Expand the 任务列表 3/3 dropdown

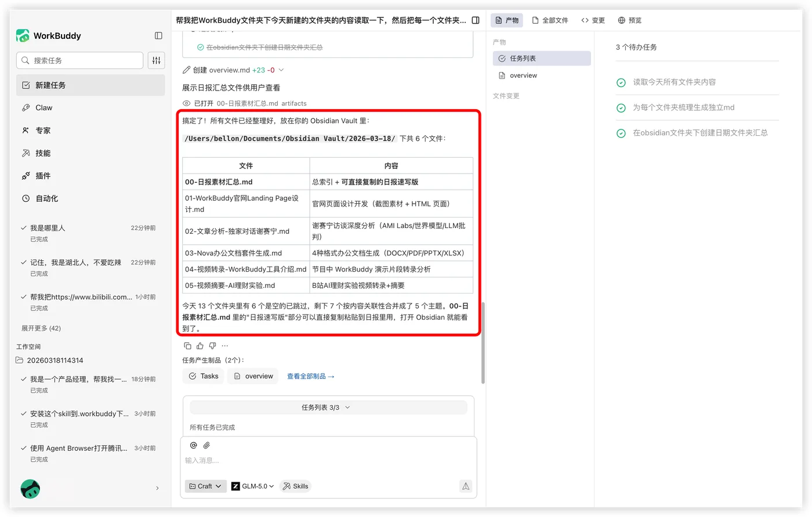pyautogui.click(x=328, y=407)
